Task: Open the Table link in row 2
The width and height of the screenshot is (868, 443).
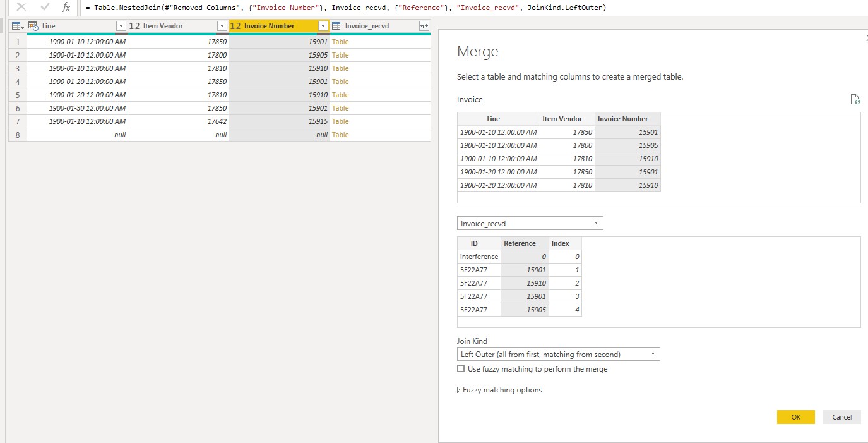Action: pyautogui.click(x=340, y=55)
